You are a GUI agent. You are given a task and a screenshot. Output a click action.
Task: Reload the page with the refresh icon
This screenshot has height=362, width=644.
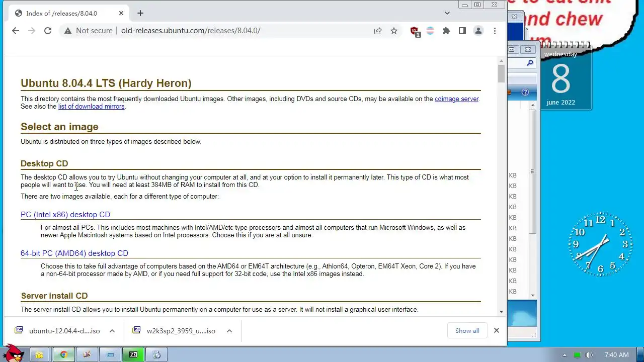point(48,31)
